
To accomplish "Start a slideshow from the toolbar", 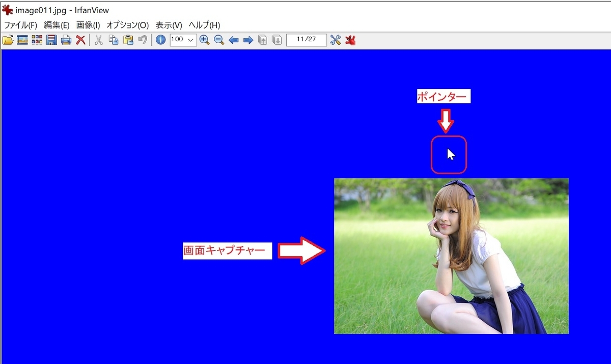I will [x=22, y=40].
